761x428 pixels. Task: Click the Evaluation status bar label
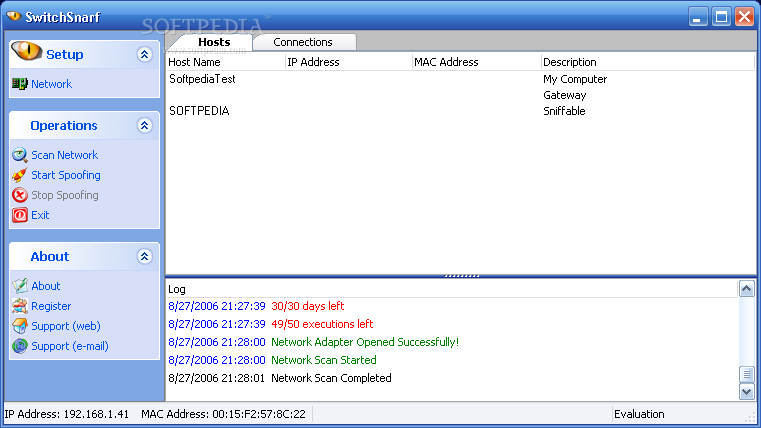(639, 414)
